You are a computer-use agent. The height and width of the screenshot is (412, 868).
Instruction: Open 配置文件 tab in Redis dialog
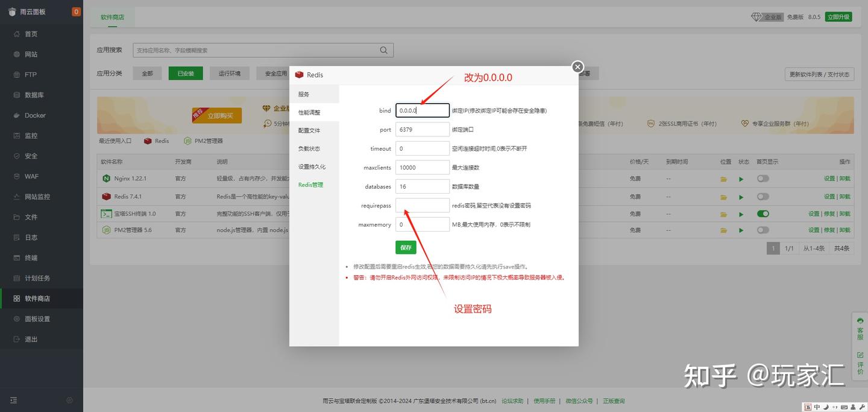314,130
